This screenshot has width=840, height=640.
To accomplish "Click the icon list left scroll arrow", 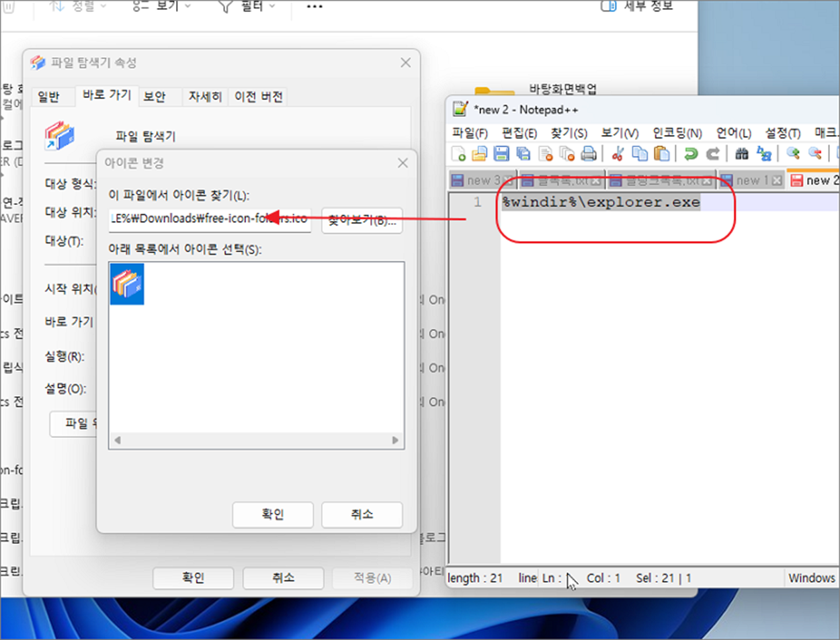I will tap(118, 441).
